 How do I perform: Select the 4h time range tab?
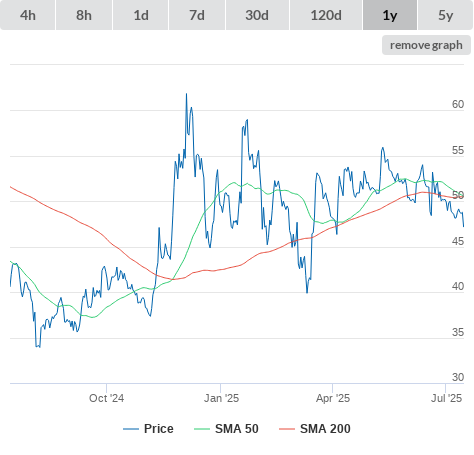(28, 15)
